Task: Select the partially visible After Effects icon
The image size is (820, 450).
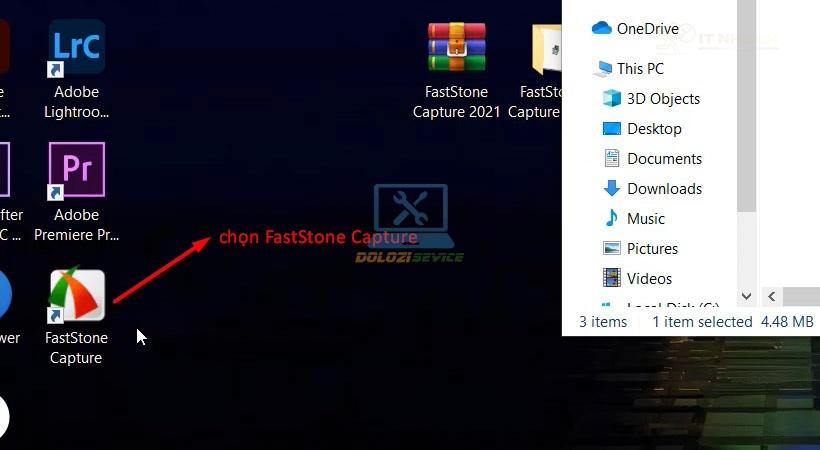Action: click(5, 171)
